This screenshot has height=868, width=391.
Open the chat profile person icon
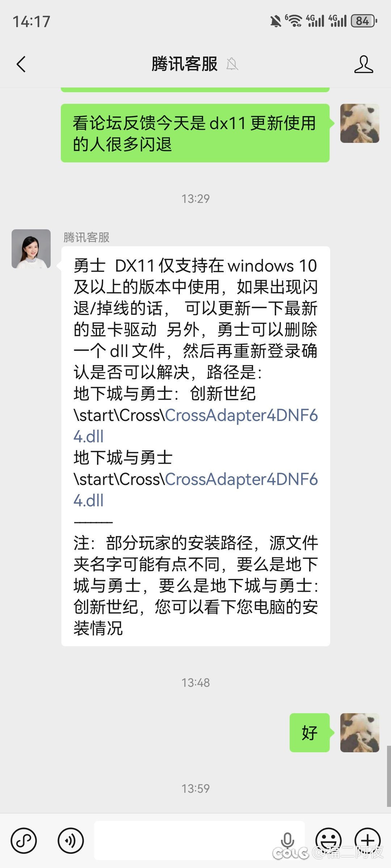click(363, 64)
